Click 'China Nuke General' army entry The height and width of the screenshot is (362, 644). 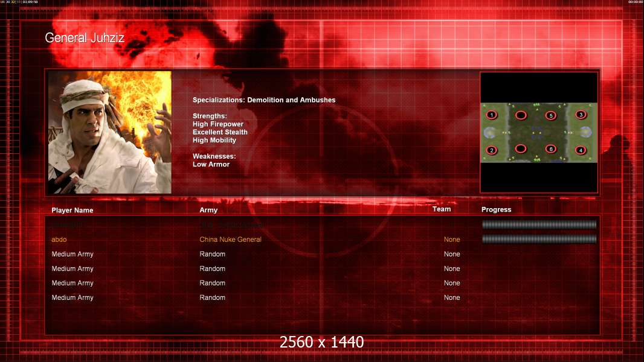(x=230, y=240)
